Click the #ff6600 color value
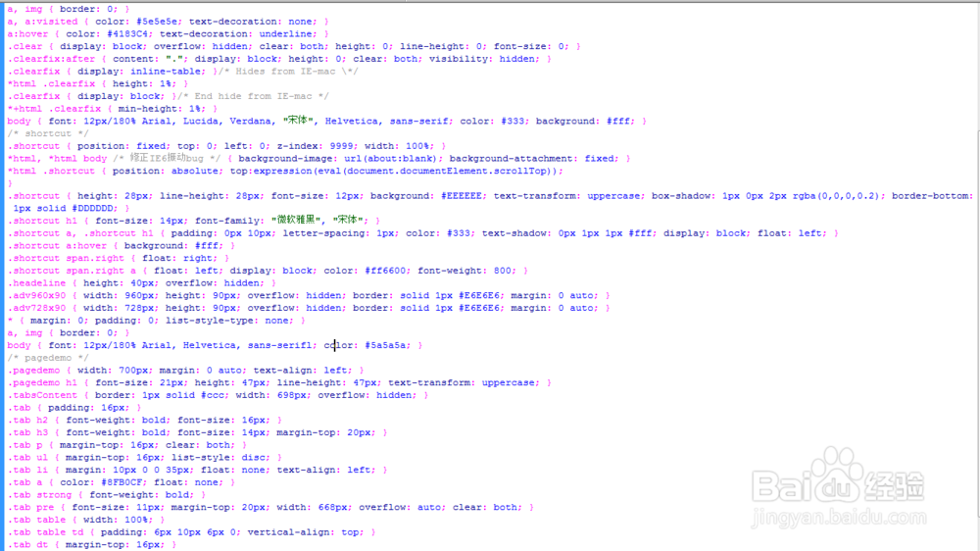980x551 pixels. click(x=385, y=271)
